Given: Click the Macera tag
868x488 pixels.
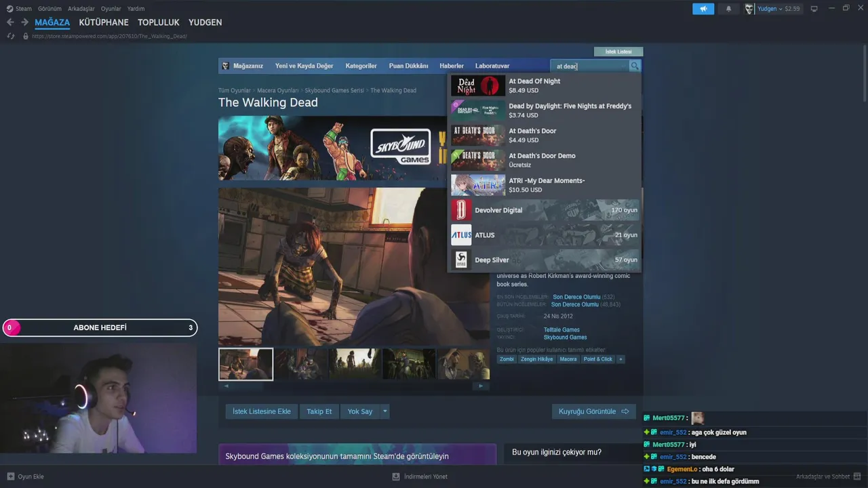Looking at the screenshot, I should click(568, 359).
